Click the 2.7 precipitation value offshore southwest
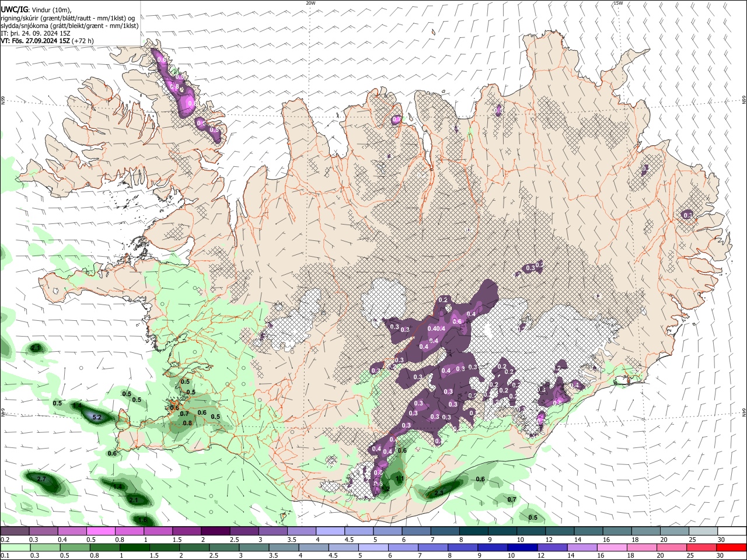Image resolution: width=747 pixels, height=560 pixels. 41,479
